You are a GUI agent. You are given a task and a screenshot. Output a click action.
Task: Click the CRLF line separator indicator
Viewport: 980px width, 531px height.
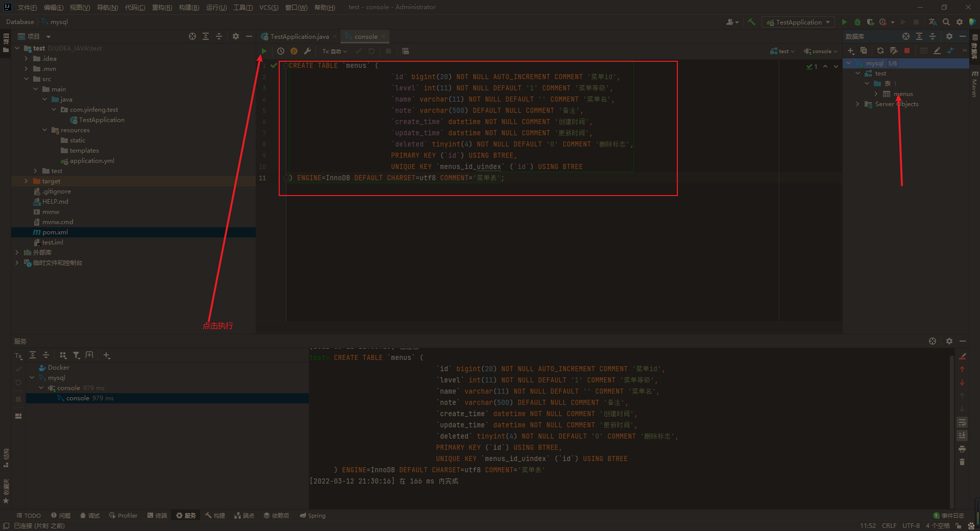(889, 525)
